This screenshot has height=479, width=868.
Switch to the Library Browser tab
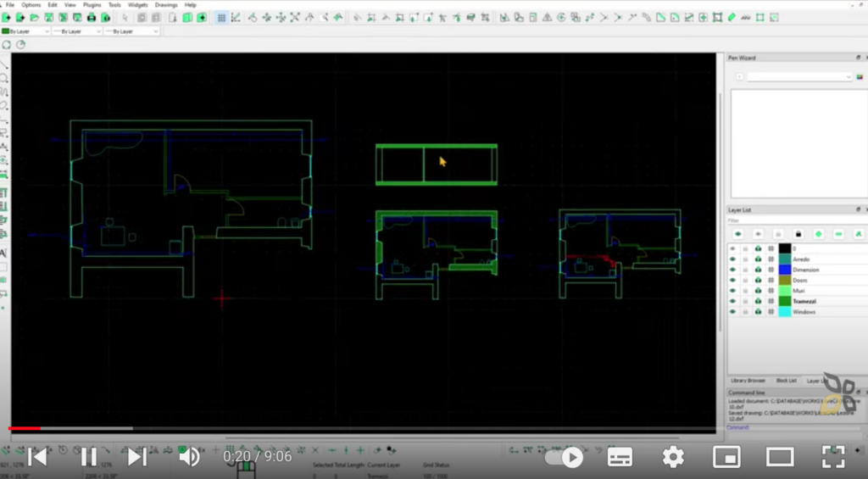[x=748, y=381]
